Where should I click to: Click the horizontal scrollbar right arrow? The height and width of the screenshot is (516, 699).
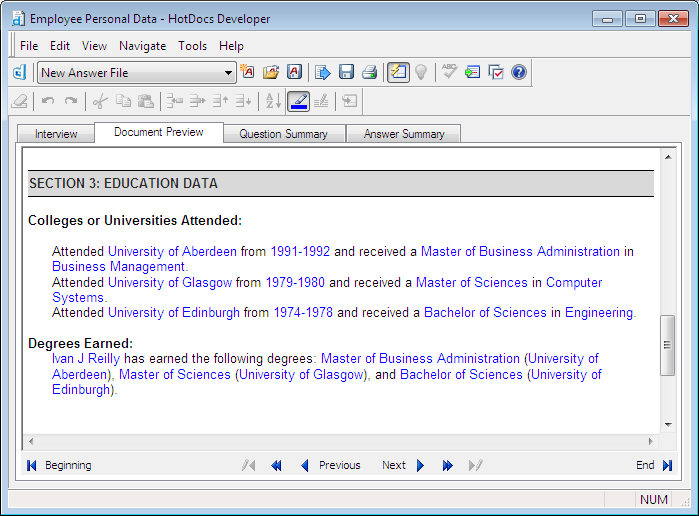(650, 442)
